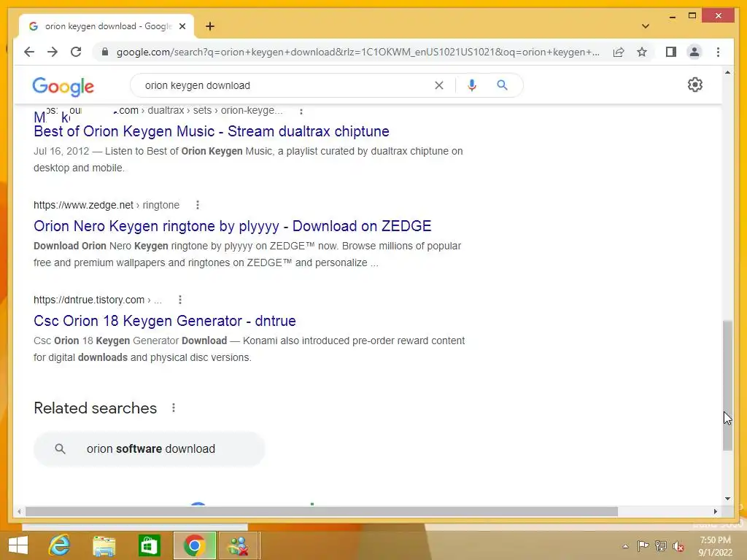The image size is (747, 560).
Task: Open Windows Store from taskbar
Action: (x=149, y=545)
